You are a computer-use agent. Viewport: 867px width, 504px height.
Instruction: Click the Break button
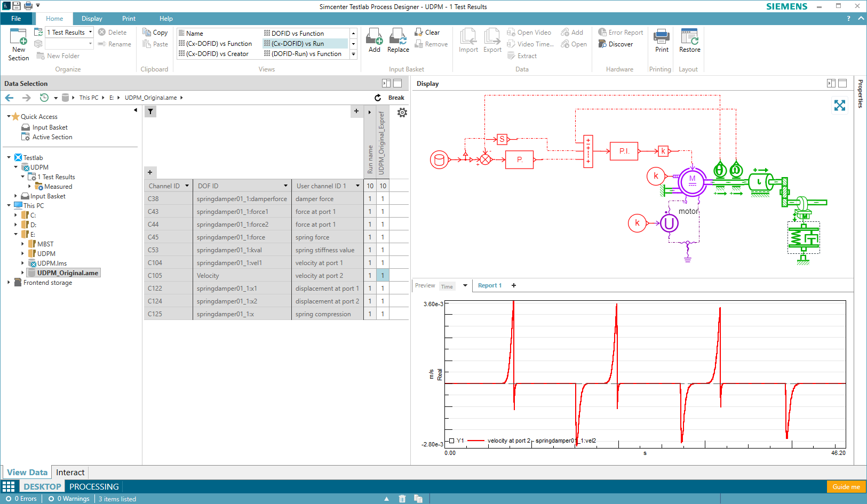tap(396, 97)
